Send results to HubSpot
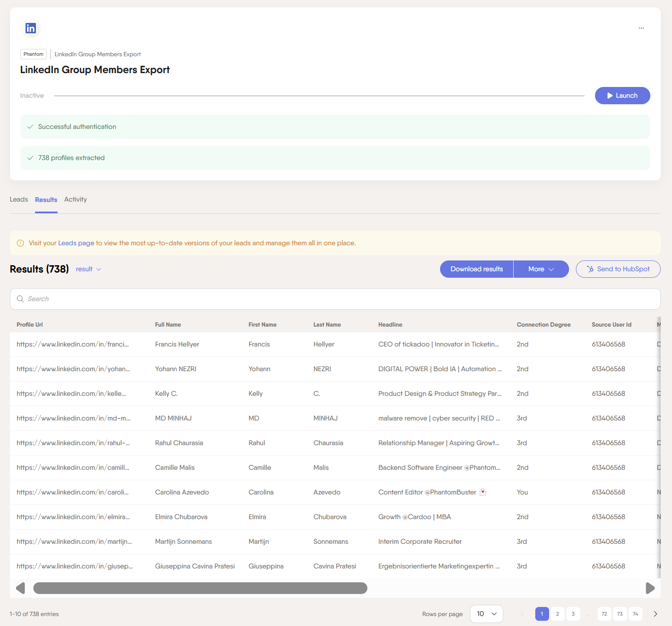The height and width of the screenshot is (626, 672). tap(618, 269)
